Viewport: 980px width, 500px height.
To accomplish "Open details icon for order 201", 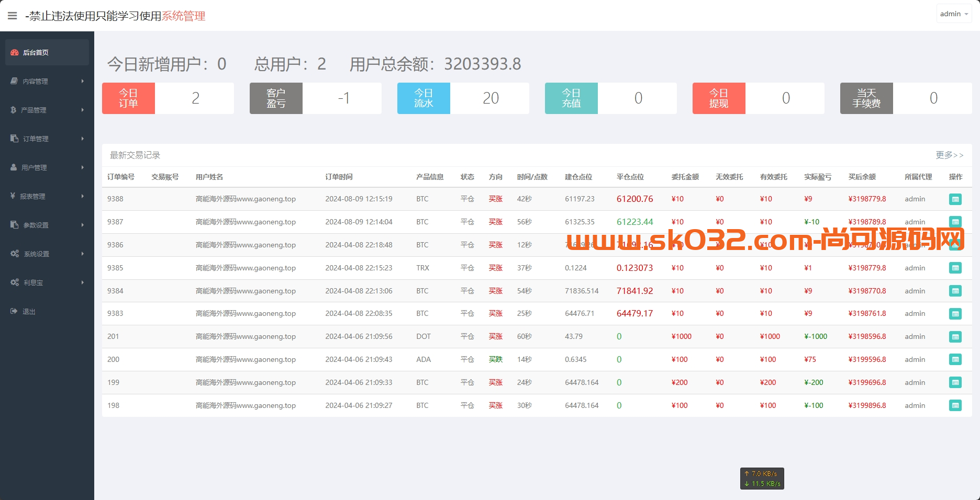I will coord(955,337).
